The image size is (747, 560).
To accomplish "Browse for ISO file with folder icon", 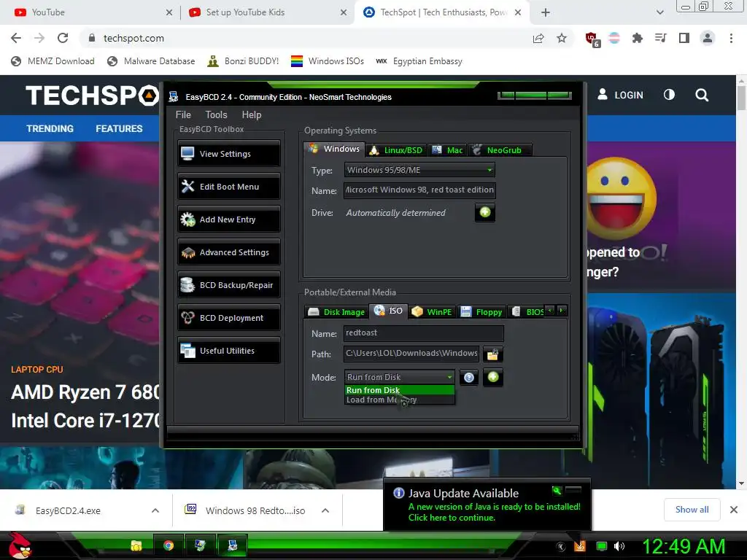I will point(492,354).
